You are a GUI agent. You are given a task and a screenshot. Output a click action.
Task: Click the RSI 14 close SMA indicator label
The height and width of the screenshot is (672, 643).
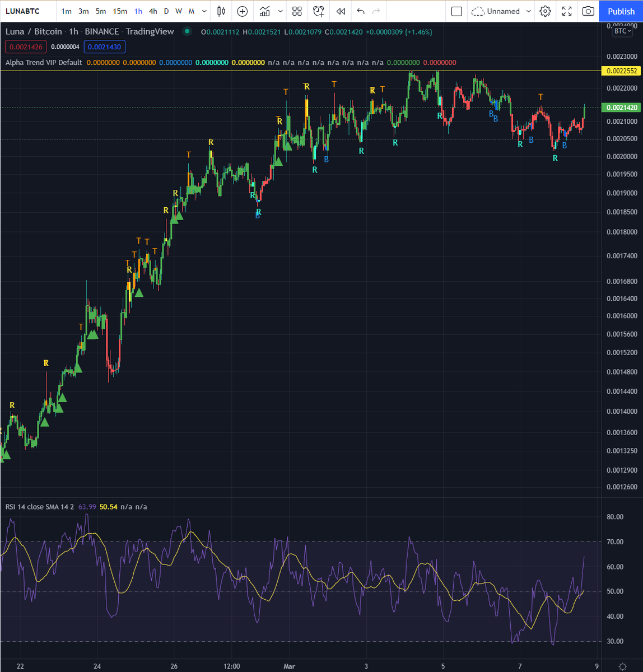pyautogui.click(x=39, y=507)
